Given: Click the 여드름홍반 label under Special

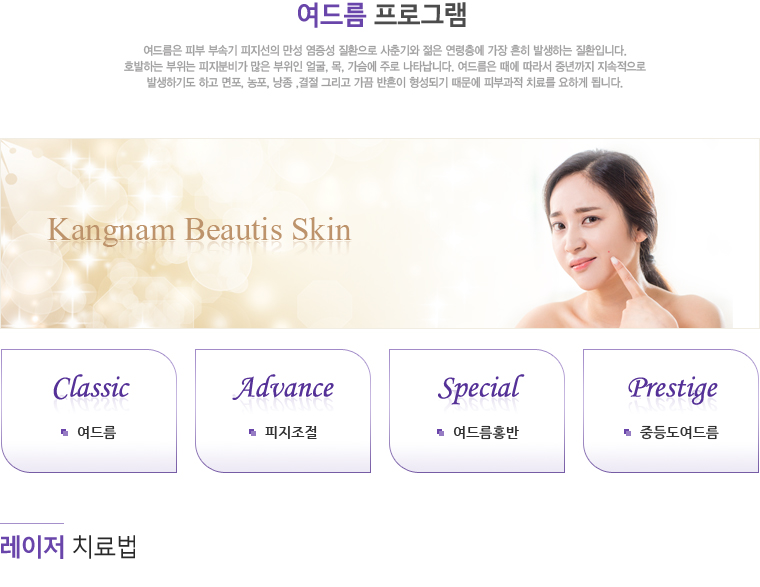Looking at the screenshot, I should pos(486,432).
